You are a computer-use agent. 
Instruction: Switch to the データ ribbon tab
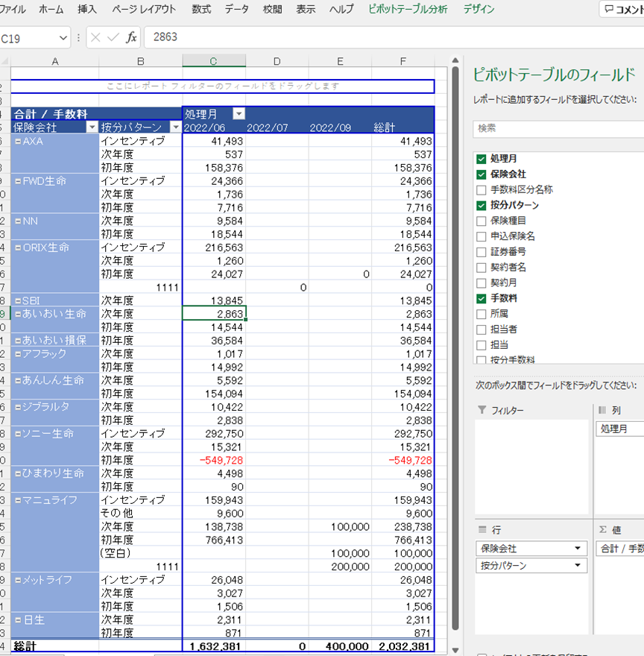pyautogui.click(x=236, y=10)
